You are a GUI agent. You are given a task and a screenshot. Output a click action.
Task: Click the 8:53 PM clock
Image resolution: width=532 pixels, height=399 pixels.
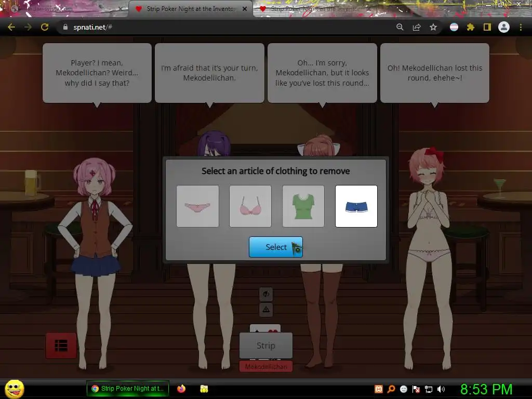point(486,389)
